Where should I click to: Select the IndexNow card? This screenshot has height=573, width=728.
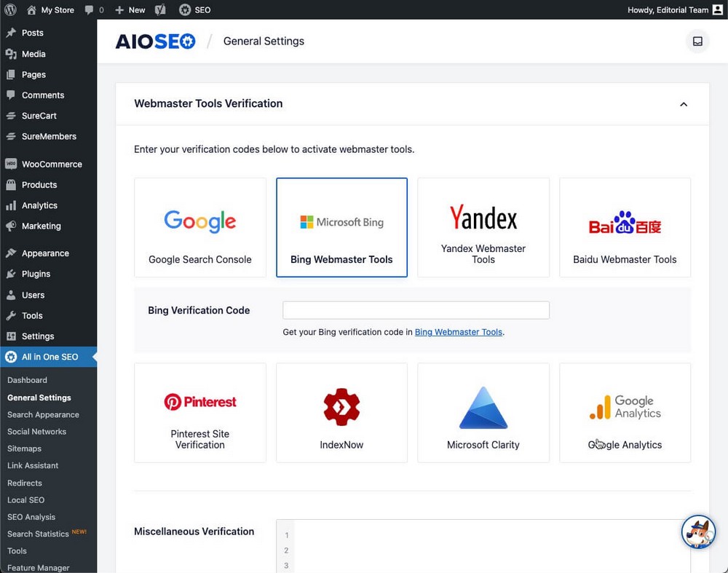pos(341,413)
